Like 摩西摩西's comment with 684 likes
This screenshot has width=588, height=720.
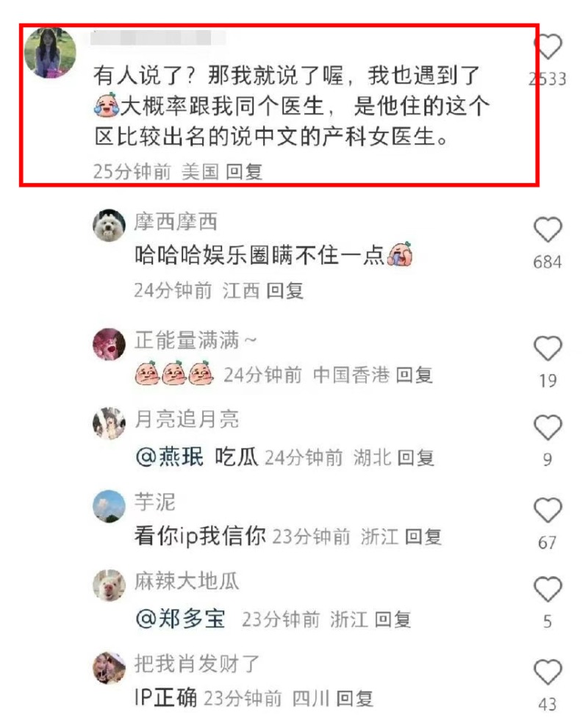click(548, 229)
